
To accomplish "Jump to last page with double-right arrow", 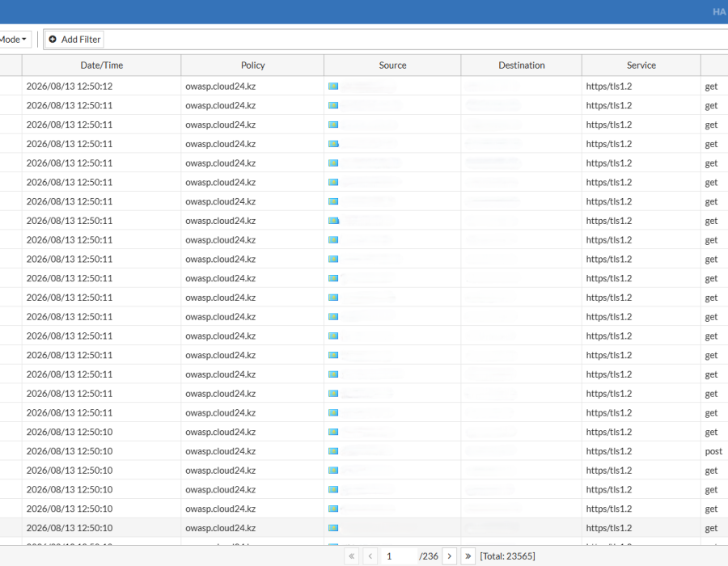I will (x=468, y=555).
